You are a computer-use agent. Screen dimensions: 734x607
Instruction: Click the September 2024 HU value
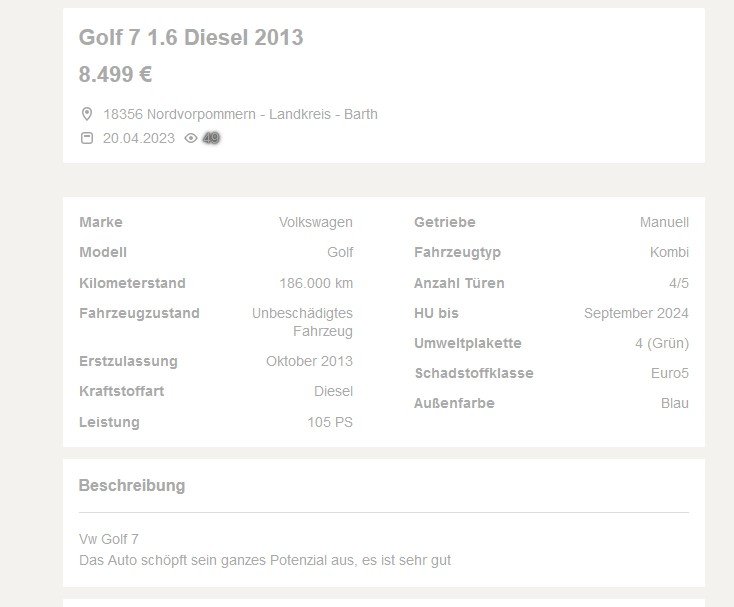(x=636, y=313)
